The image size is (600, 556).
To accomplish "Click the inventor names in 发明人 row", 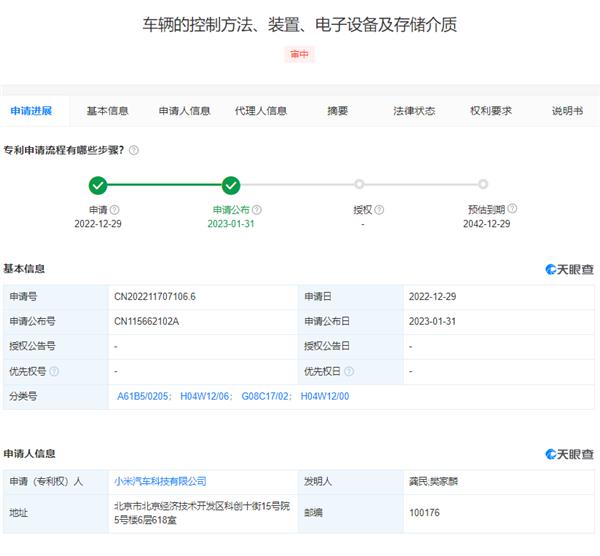I will point(433,481).
